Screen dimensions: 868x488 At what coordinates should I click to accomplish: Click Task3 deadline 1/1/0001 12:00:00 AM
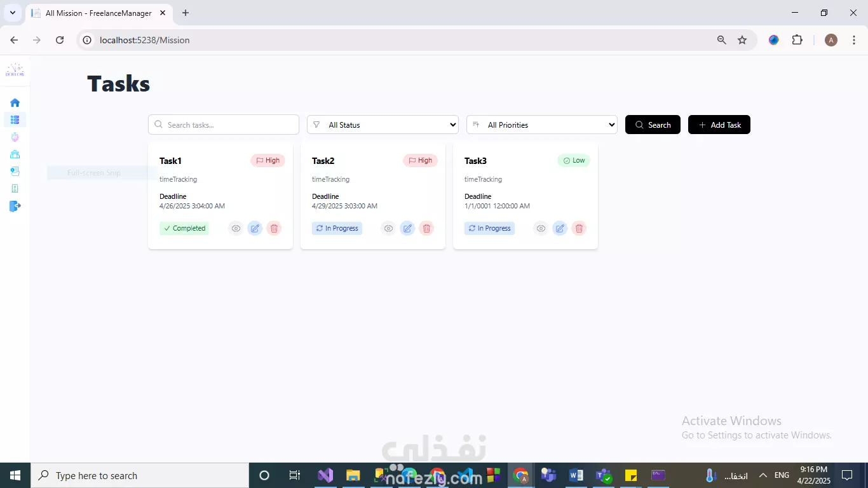(x=497, y=206)
